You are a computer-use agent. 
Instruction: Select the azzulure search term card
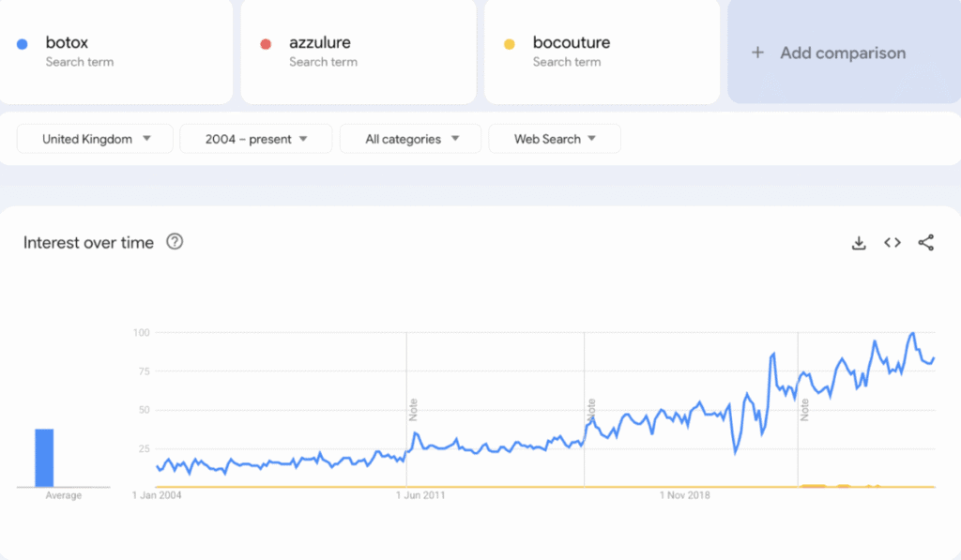359,52
